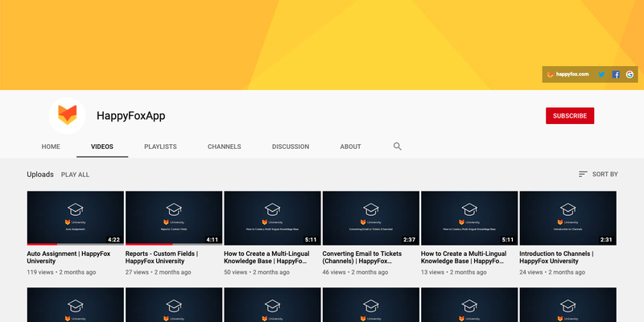Open the title 'Reports - Custom Fields | HappyFox University'
The height and width of the screenshot is (322, 644).
click(x=162, y=258)
